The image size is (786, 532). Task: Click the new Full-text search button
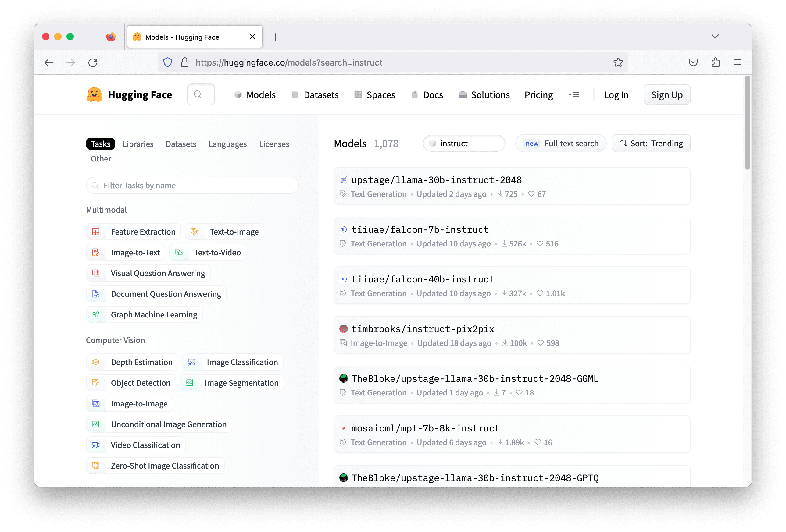tap(561, 144)
